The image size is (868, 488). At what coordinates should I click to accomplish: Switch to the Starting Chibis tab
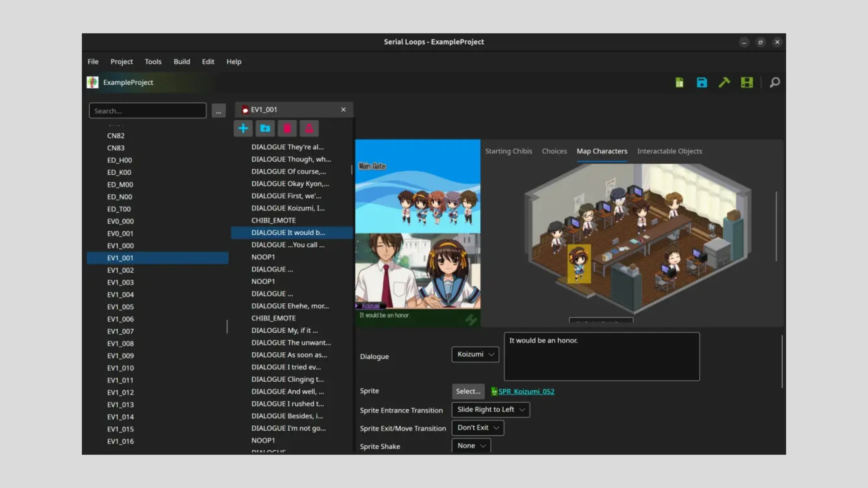(x=508, y=151)
